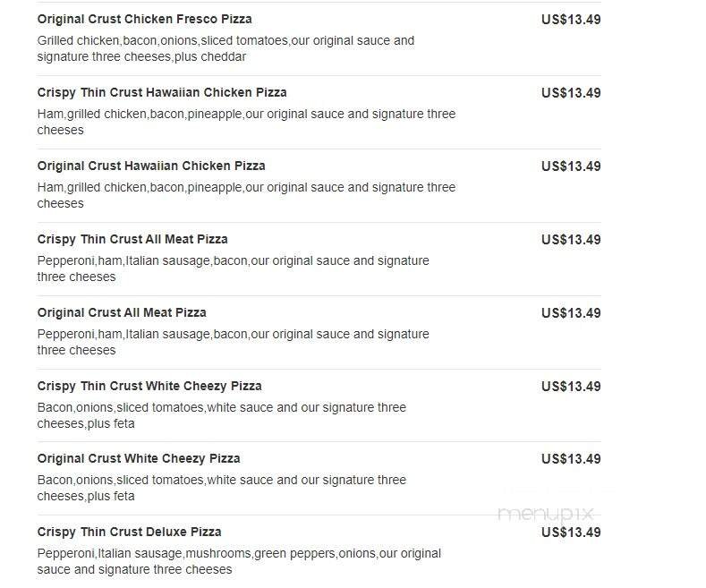This screenshot has height=588, width=706.
Task: Select price next to Original Crust Hawaiian Chicken
Action: point(571,166)
